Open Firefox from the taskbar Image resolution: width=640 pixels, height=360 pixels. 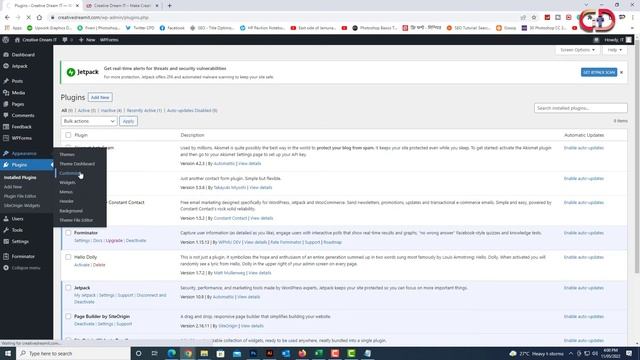(302, 353)
